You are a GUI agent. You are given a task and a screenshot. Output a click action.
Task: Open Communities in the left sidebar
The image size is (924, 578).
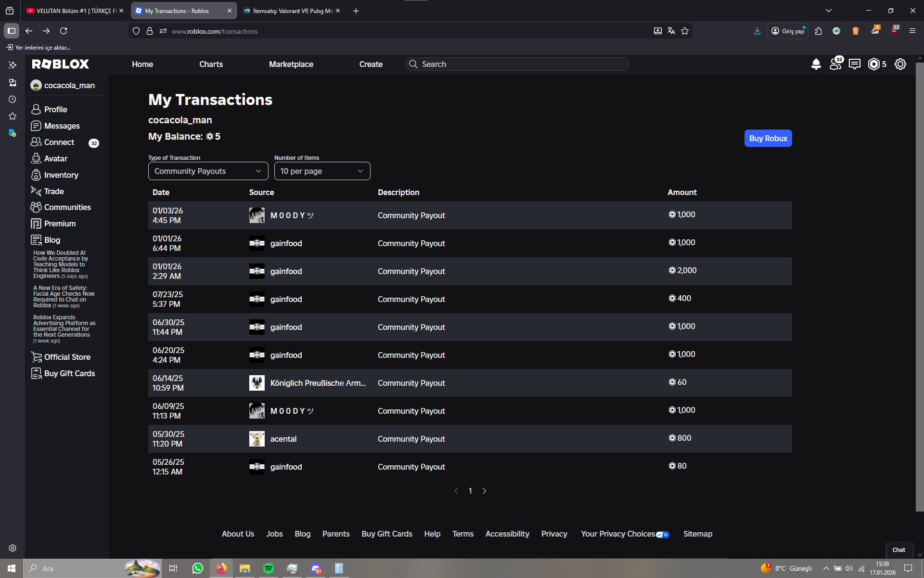[x=61, y=207]
